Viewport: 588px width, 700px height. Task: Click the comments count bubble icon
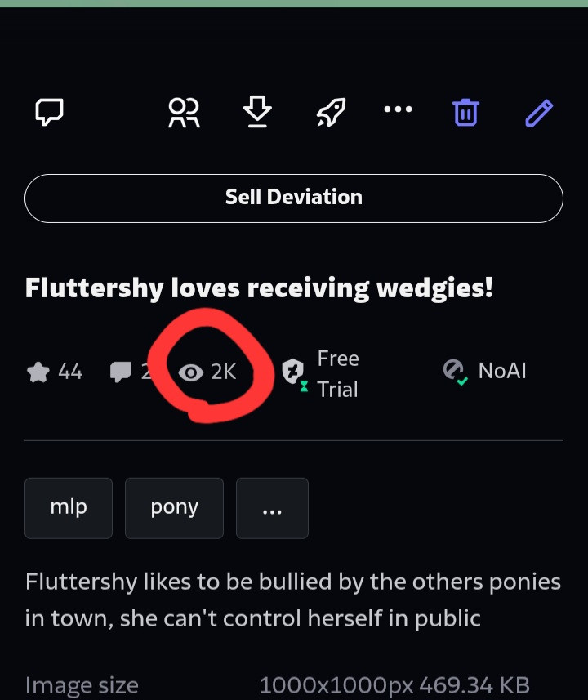tap(121, 372)
